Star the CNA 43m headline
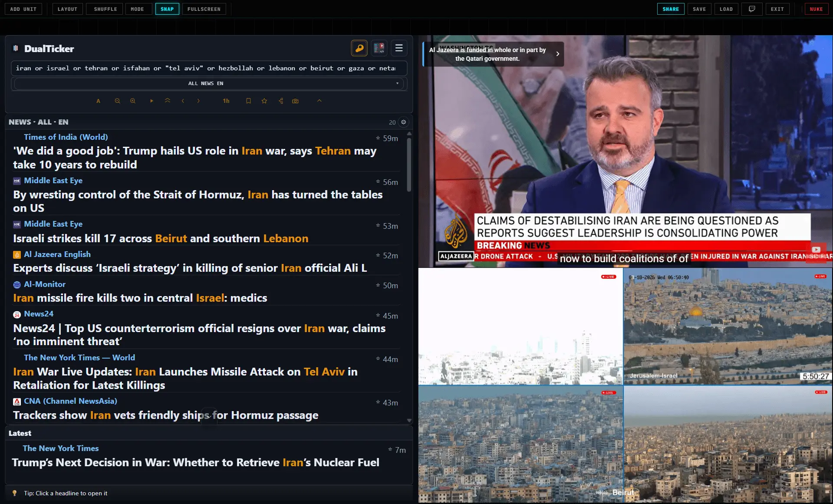 pos(378,402)
